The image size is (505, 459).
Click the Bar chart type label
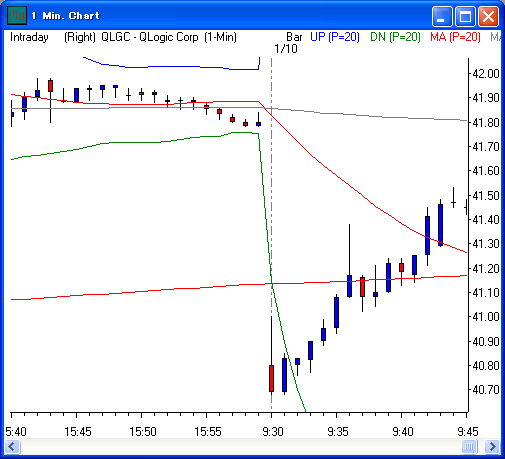pos(294,37)
